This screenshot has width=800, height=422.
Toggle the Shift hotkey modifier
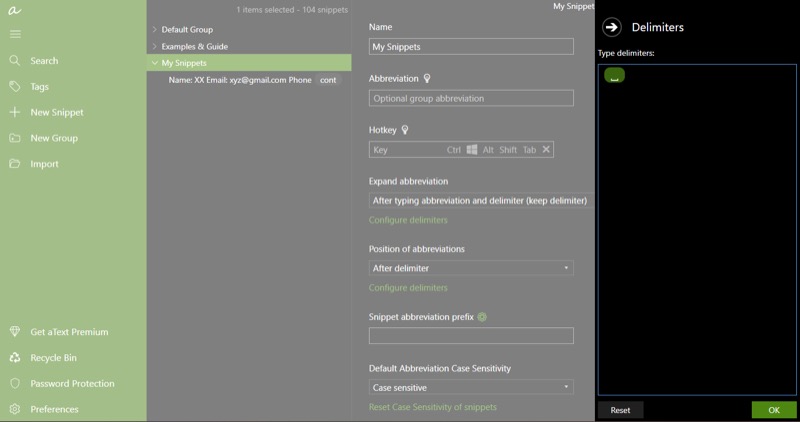[x=508, y=150]
